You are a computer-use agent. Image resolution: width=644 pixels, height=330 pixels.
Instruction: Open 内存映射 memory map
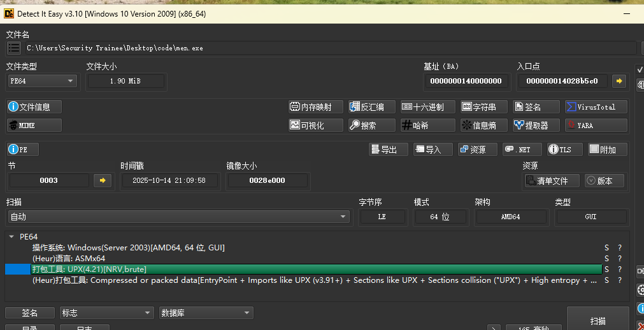pyautogui.click(x=316, y=107)
